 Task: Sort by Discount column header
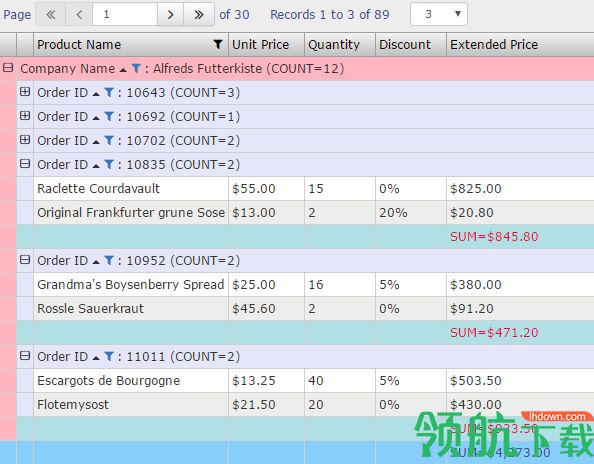[405, 44]
